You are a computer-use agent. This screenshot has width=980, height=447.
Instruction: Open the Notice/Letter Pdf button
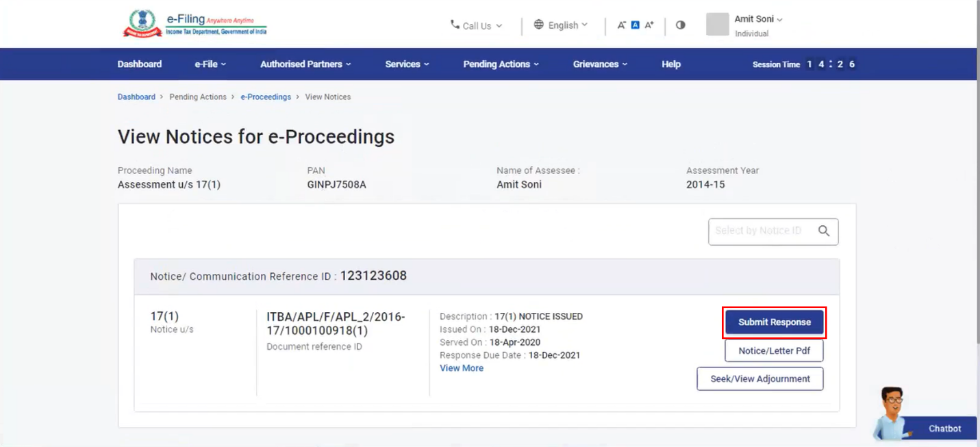coord(774,350)
